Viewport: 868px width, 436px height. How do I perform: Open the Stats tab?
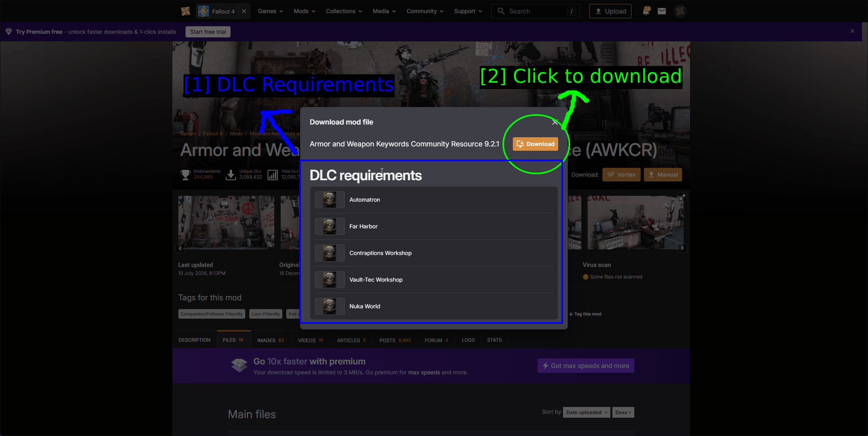click(495, 340)
